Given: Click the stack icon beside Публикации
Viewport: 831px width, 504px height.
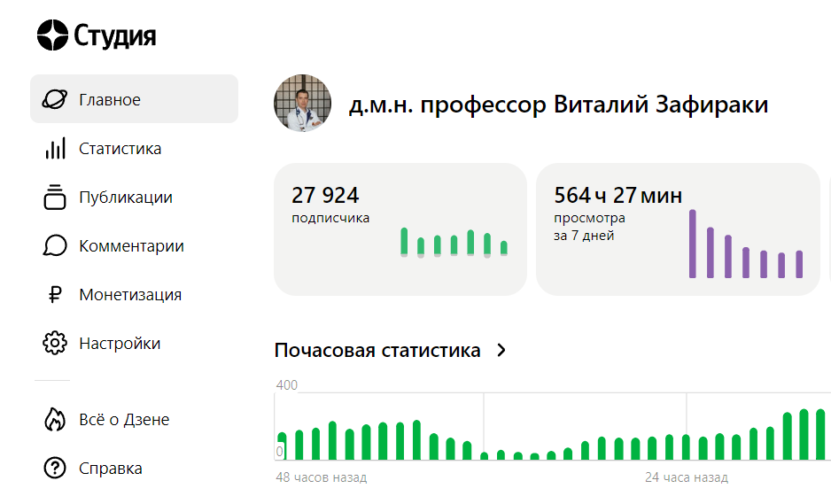Looking at the screenshot, I should [x=55, y=198].
